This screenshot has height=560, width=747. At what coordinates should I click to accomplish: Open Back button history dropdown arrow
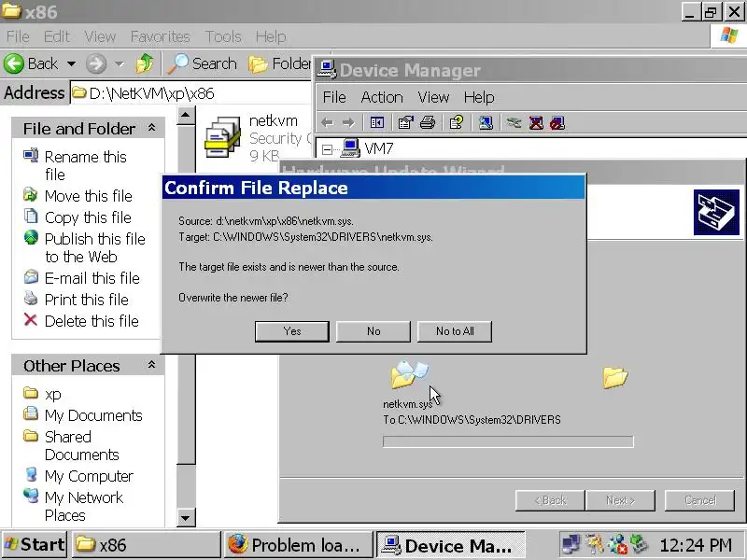[72, 63]
